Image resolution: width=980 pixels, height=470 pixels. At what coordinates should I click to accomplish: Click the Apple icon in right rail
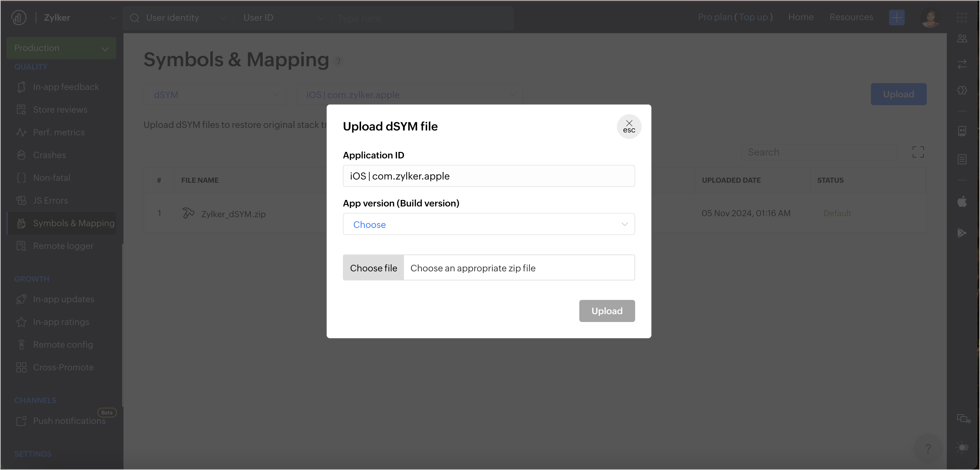(962, 201)
